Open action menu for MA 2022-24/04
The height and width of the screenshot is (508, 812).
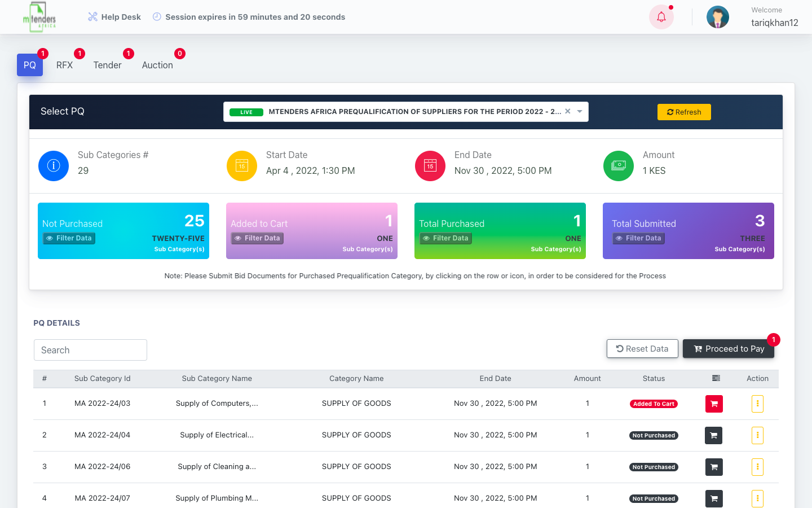point(757,435)
